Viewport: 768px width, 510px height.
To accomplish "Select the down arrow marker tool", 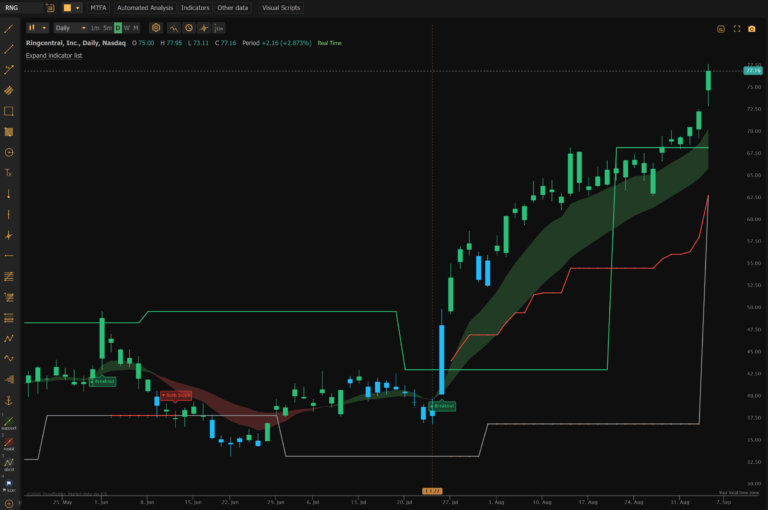I will point(8,194).
